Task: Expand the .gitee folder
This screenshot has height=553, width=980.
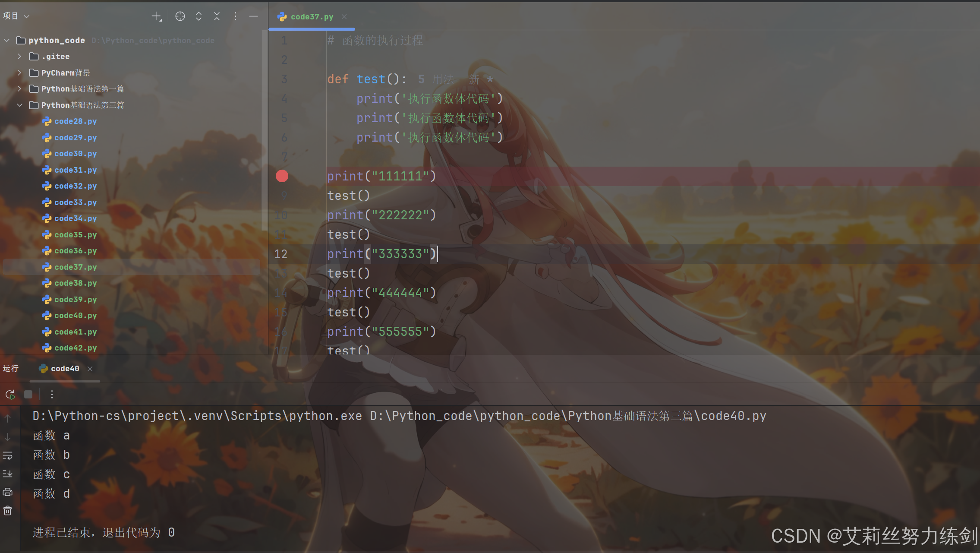Action: (x=19, y=57)
